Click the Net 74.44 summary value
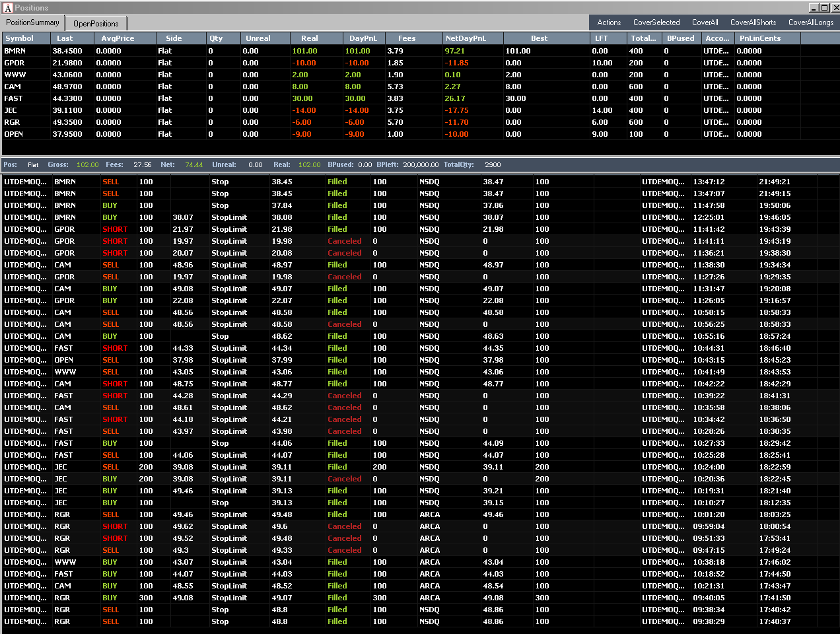Viewport: 840px width, 634px height. (x=194, y=165)
